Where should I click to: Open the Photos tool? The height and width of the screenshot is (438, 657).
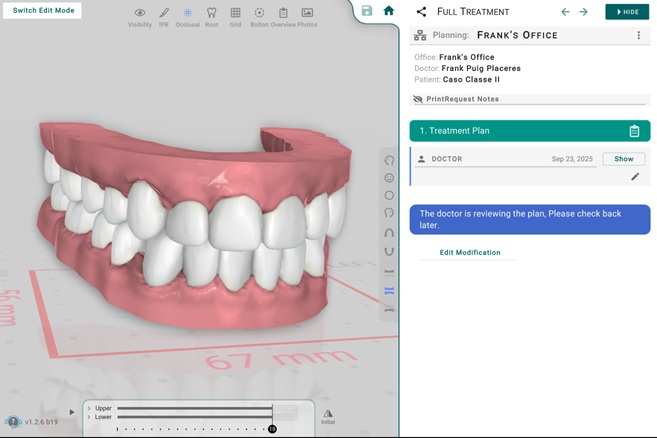[307, 17]
